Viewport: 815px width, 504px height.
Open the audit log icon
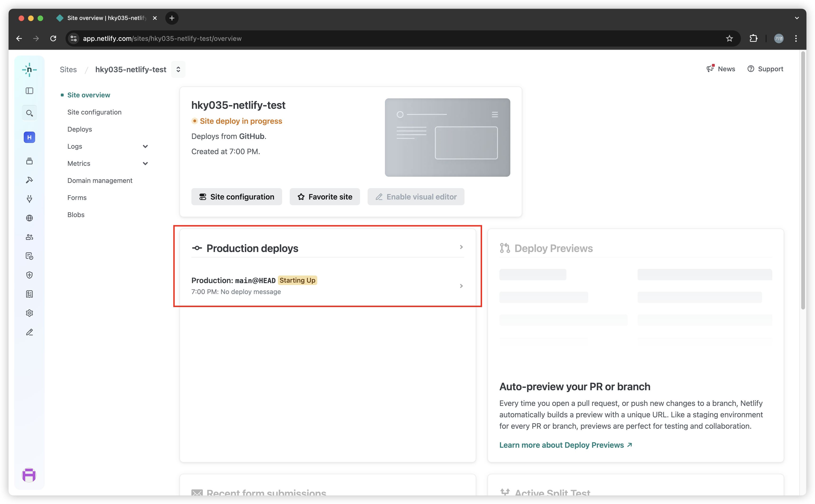(x=29, y=256)
